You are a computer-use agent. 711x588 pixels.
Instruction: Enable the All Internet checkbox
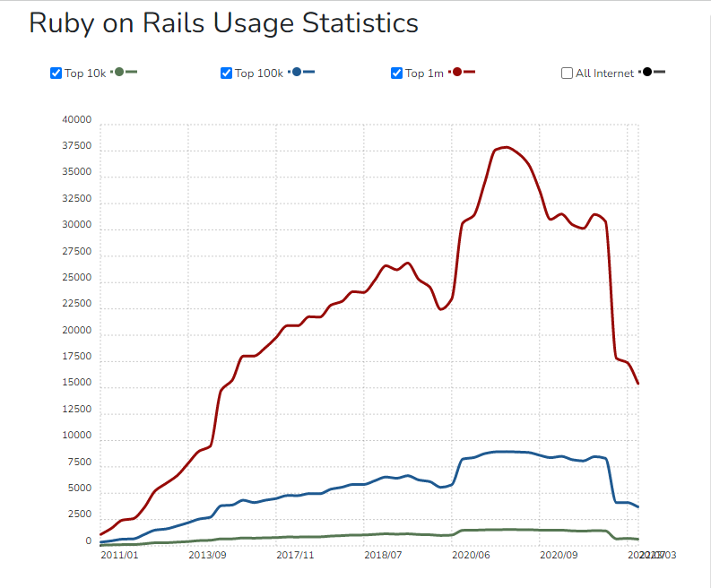coord(567,73)
